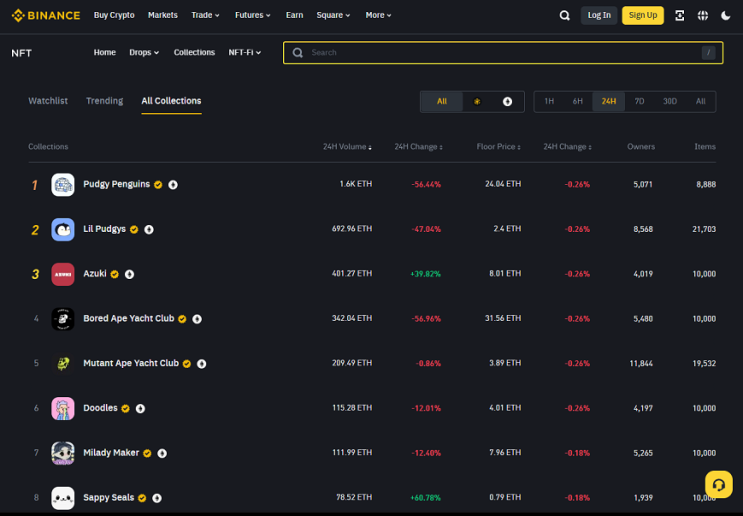
Task: Focus the NFT search input field
Action: coord(503,53)
